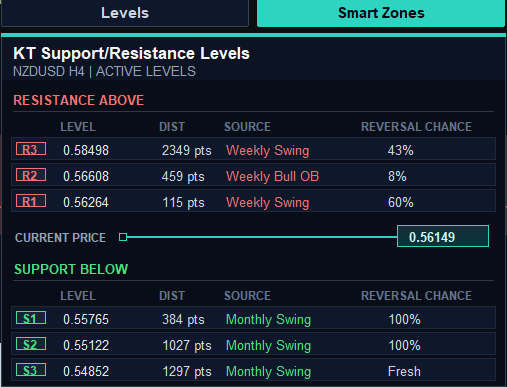Click Monthly Swing source in S2 row

tap(268, 346)
